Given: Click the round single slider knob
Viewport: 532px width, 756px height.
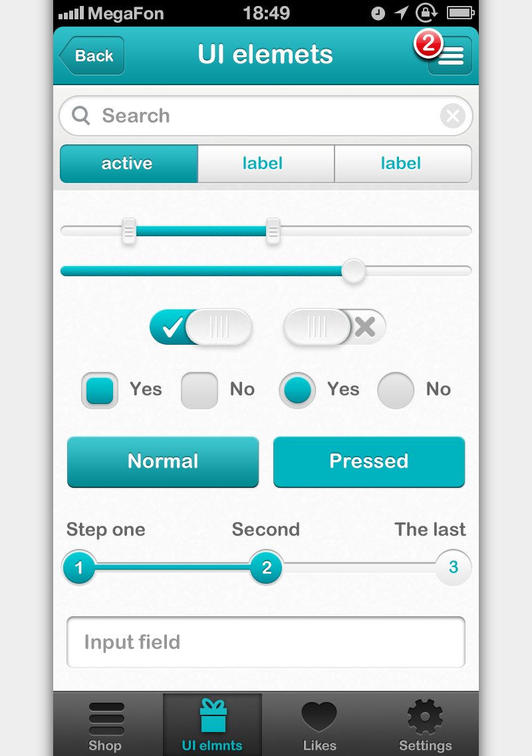Looking at the screenshot, I should (353, 271).
